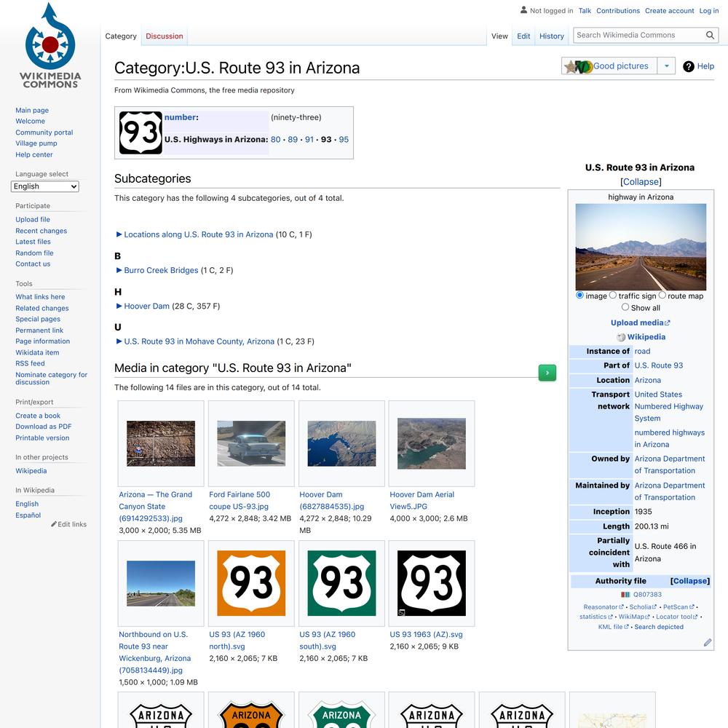Click the Wikipedia globe icon in infobox
728x728 pixels.
(621, 337)
